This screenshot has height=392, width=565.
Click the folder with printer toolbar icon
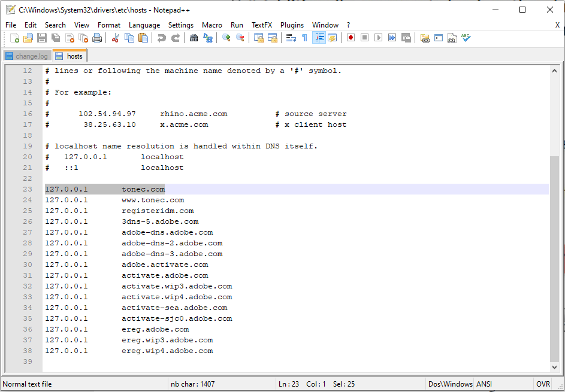coord(425,38)
